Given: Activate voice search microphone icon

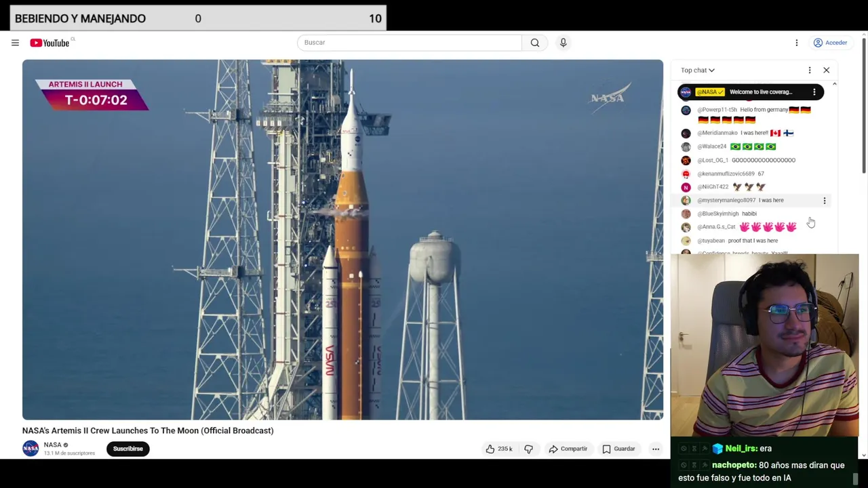Looking at the screenshot, I should [563, 42].
